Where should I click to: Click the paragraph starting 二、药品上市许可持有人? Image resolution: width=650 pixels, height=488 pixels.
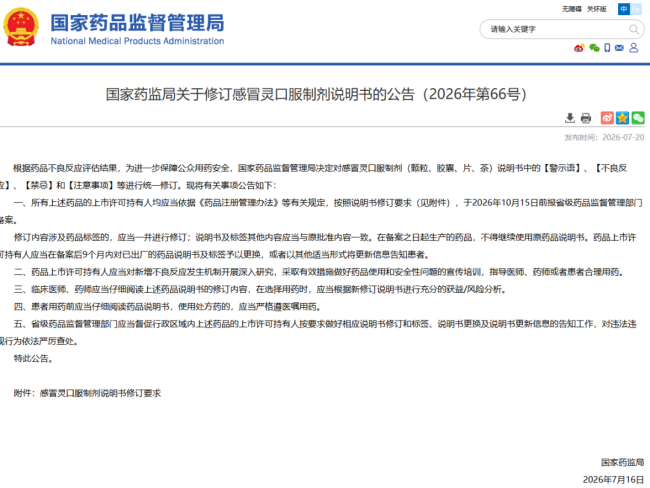(x=319, y=272)
